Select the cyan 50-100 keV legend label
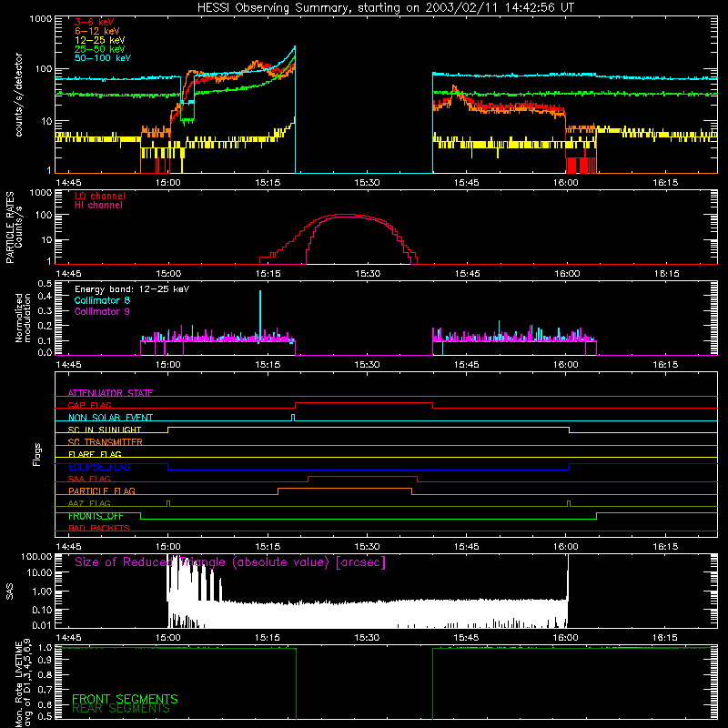Viewport: 728px width, 728px height. 103,58
